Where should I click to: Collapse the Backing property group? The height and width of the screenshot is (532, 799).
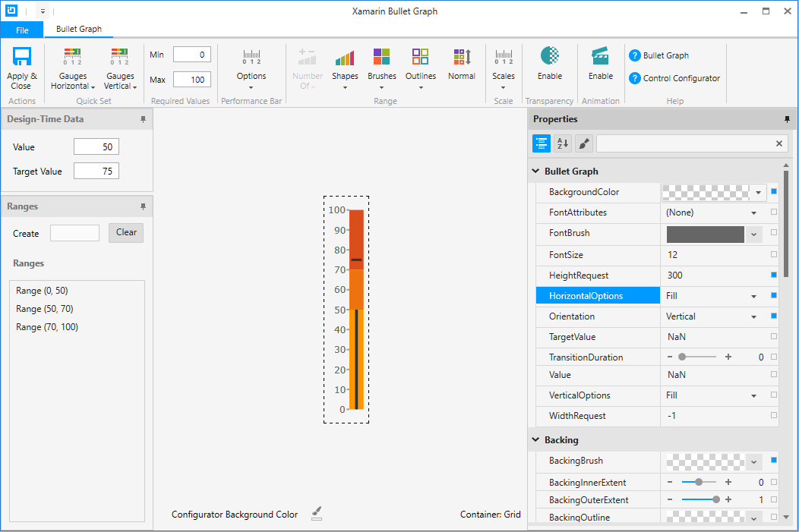point(535,439)
